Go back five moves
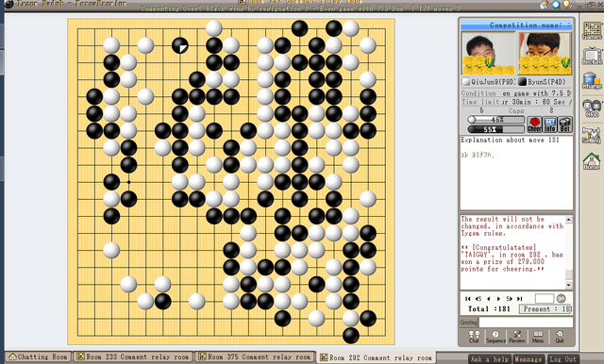Image resolution: width=604 pixels, height=364 pixels. point(478,299)
